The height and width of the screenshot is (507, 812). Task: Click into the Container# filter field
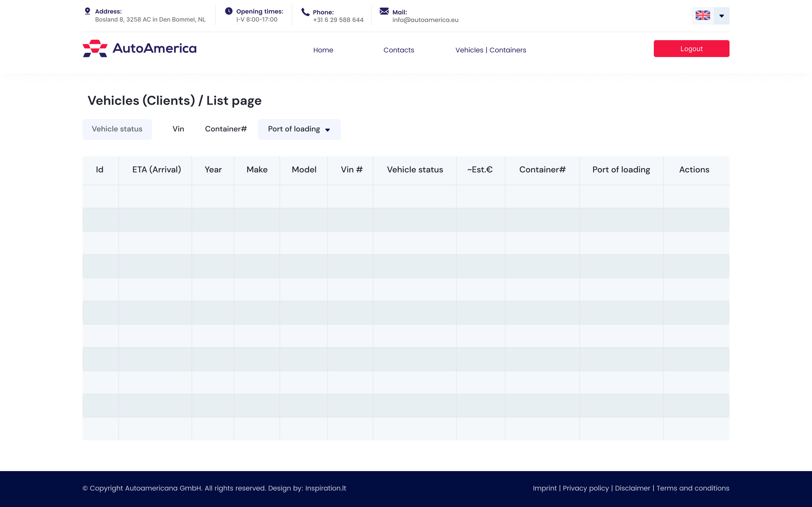coord(226,129)
